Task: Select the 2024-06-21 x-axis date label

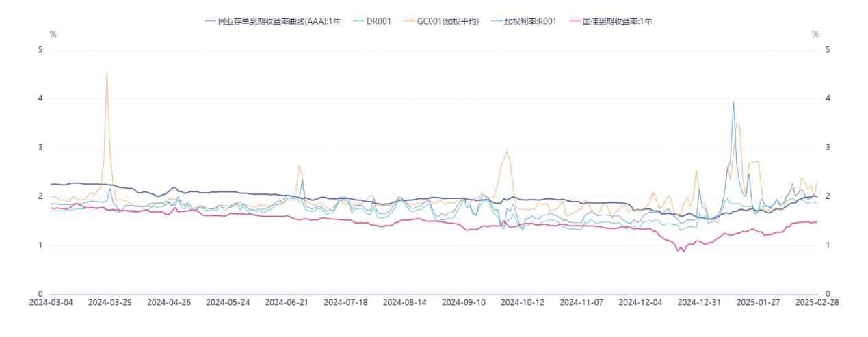Action: click(287, 302)
